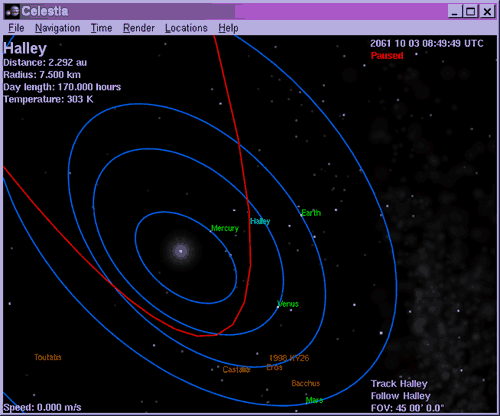The image size is (500, 416).
Task: Click the Eros asteroid label
Action: [274, 367]
